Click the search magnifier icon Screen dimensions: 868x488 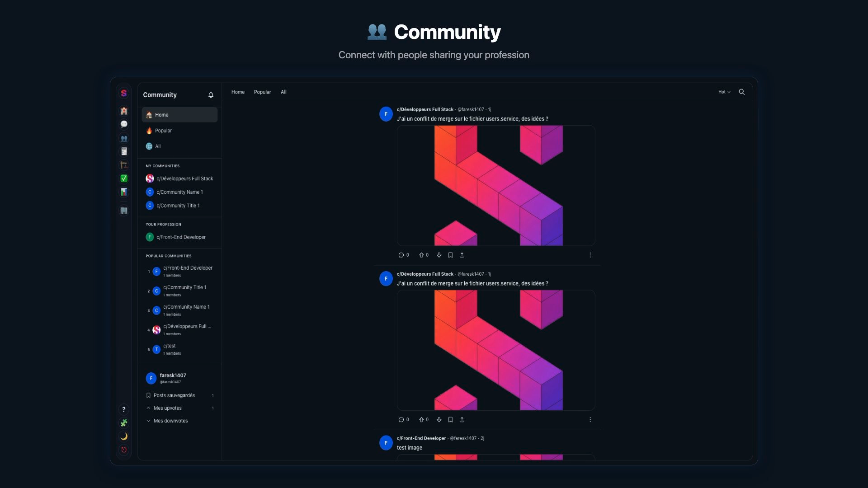click(741, 92)
